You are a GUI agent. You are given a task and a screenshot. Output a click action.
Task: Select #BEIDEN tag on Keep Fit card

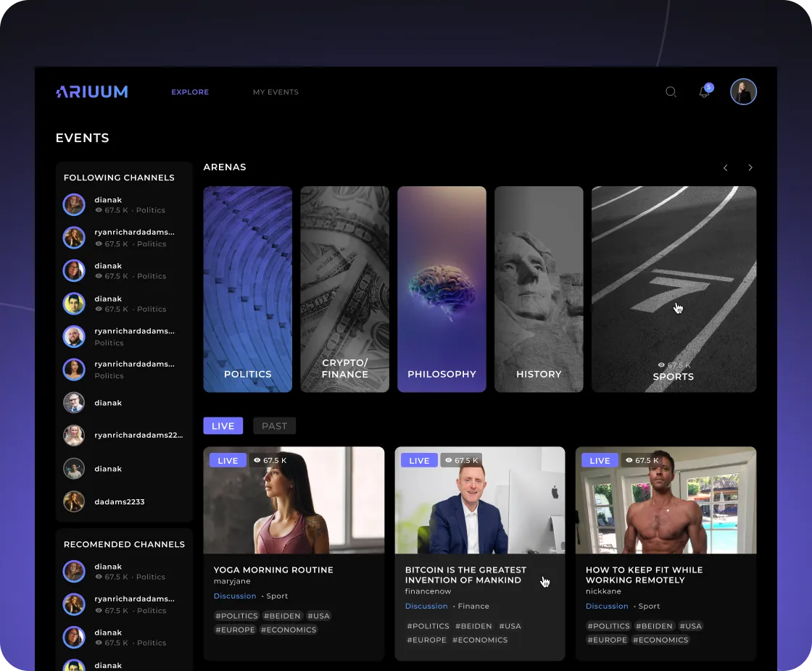[654, 626]
